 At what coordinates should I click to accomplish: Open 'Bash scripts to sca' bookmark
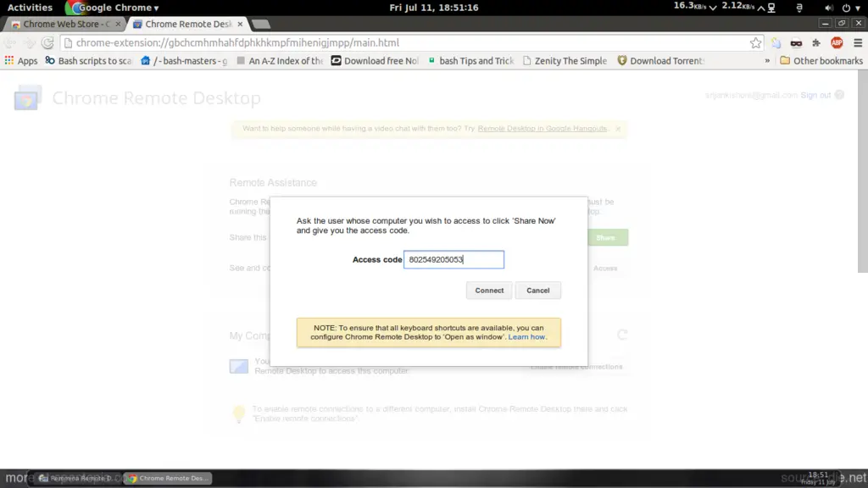pyautogui.click(x=88, y=61)
